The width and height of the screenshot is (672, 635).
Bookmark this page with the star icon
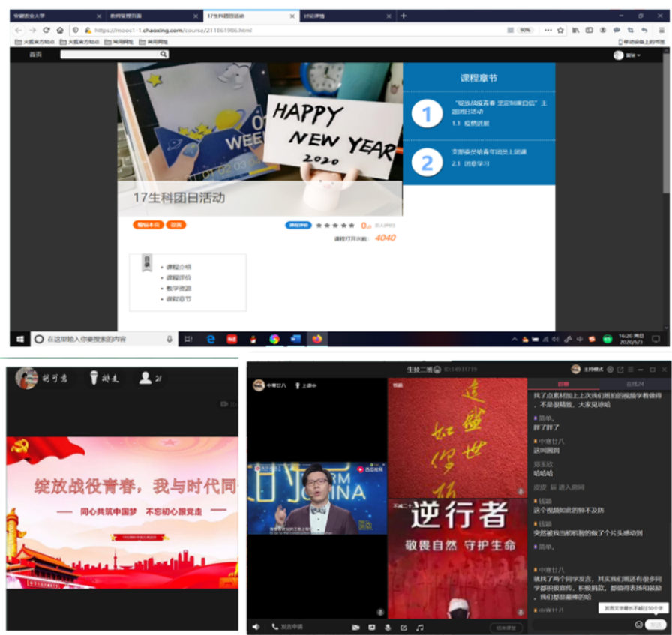(x=559, y=30)
